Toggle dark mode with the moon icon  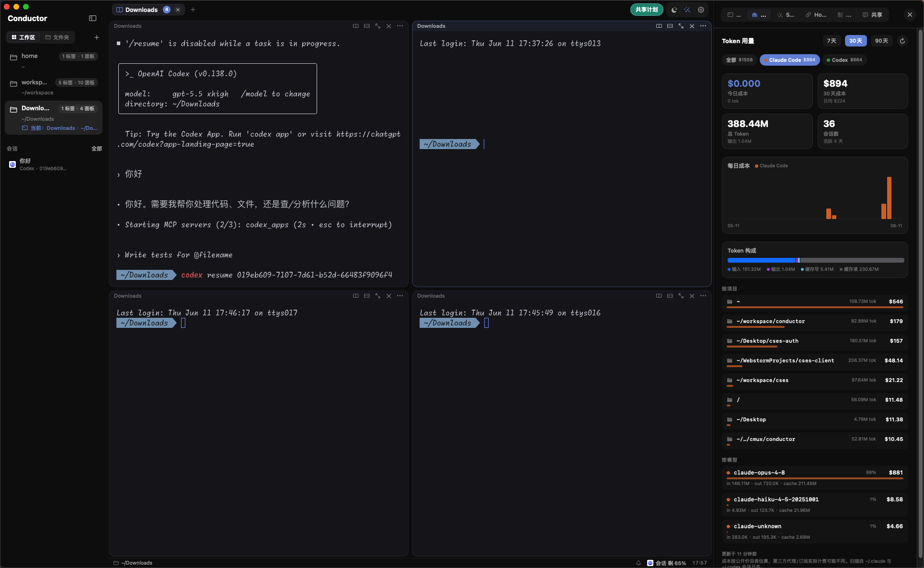point(674,10)
